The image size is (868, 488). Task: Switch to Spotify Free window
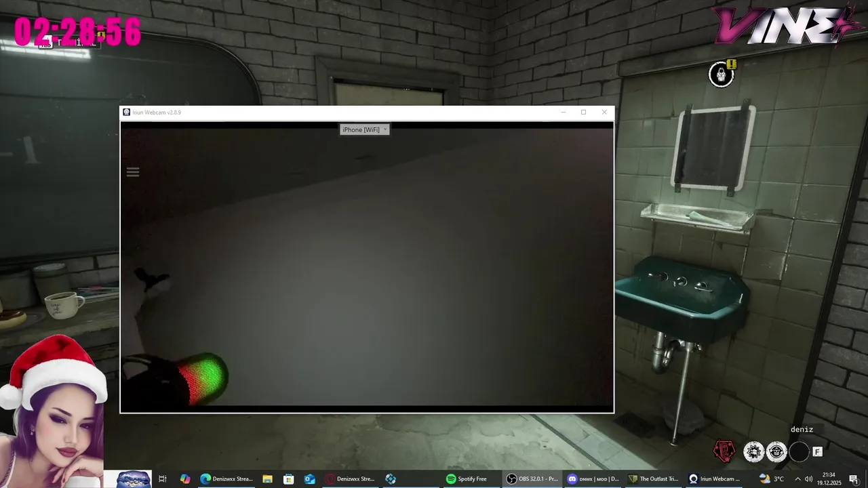point(467,479)
